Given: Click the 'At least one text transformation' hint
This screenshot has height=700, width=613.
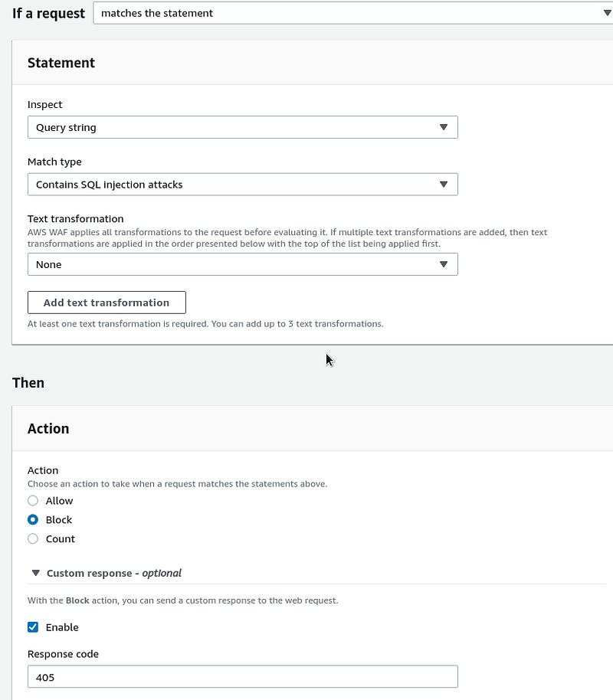Looking at the screenshot, I should click(205, 324).
